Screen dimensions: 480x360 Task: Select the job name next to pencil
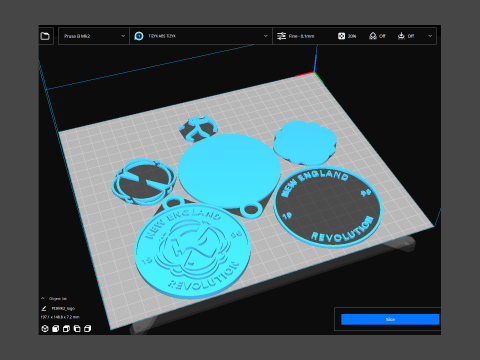63,308
